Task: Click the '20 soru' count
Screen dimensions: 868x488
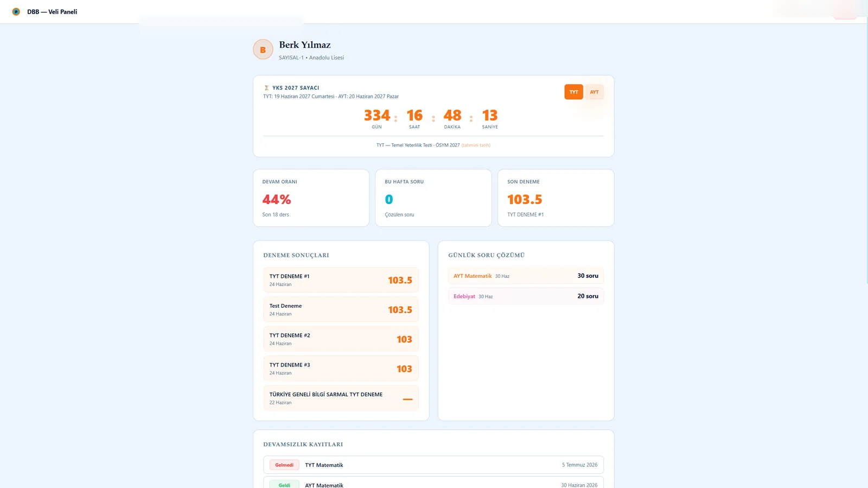Action: pos(588,296)
